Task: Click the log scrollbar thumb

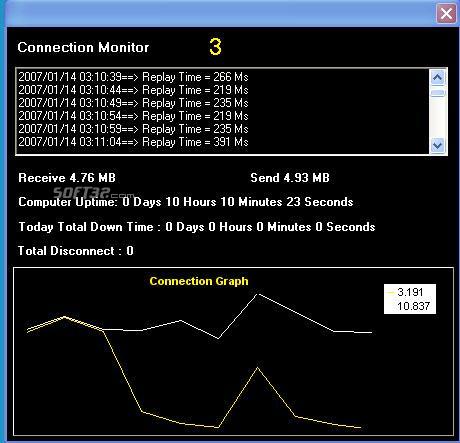Action: 437,93
